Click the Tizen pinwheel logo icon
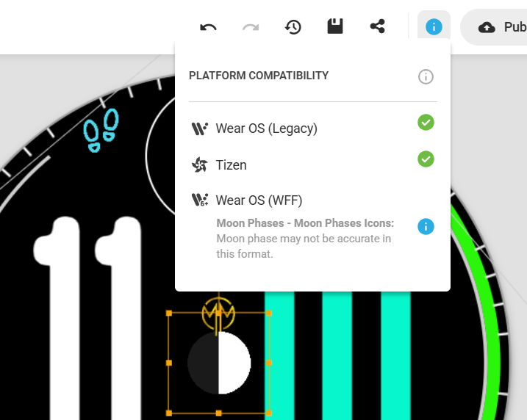This screenshot has width=527, height=420. click(x=200, y=165)
